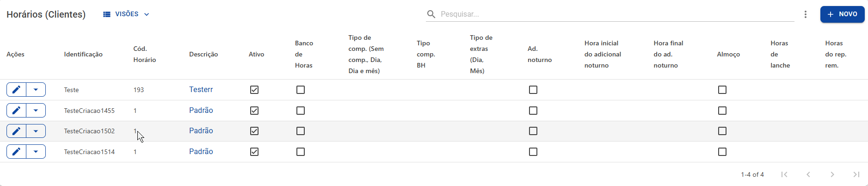
Task: Open actions dropdown arrow for TesteCriacao1514
Action: tap(36, 152)
